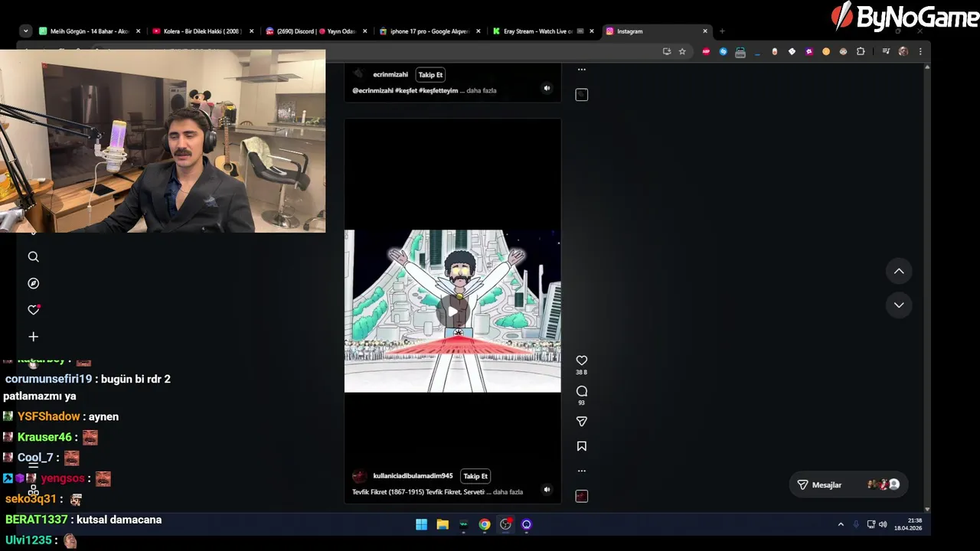Expand ecrinmizahi caption with daha fazla
980x551 pixels.
[482, 90]
